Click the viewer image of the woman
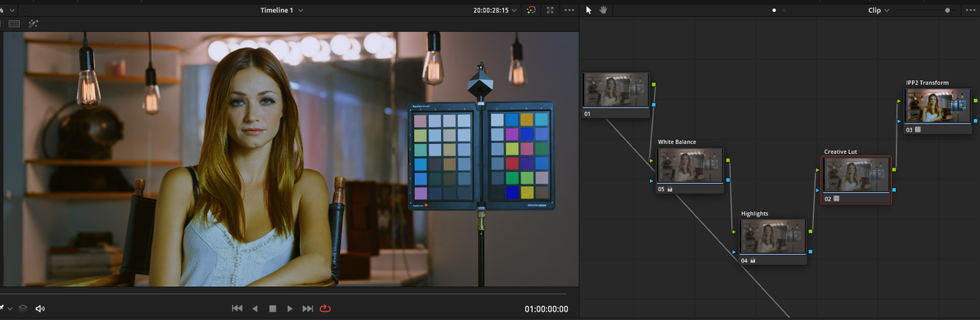980x320 pixels. (x=290, y=159)
